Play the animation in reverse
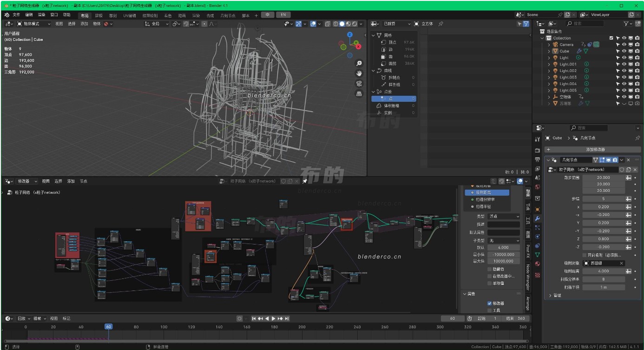The height and width of the screenshot is (350, 644). [267, 318]
